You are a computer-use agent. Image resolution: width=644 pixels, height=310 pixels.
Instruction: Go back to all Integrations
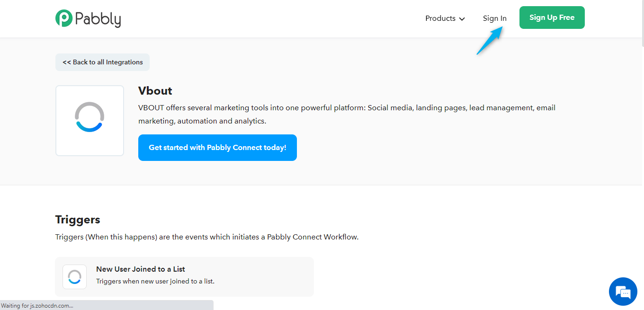pos(102,62)
